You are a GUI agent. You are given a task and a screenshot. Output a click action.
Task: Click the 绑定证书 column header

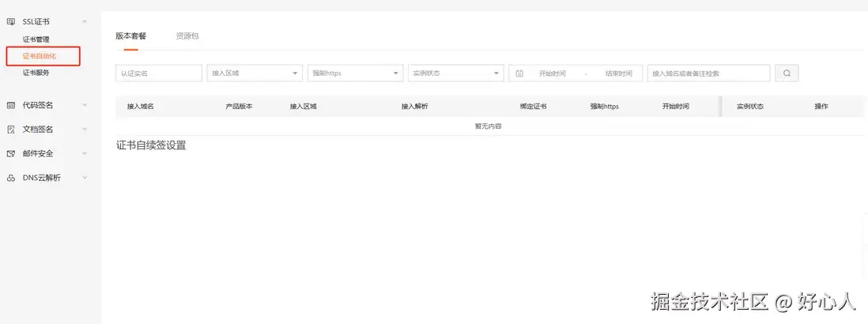pos(533,106)
